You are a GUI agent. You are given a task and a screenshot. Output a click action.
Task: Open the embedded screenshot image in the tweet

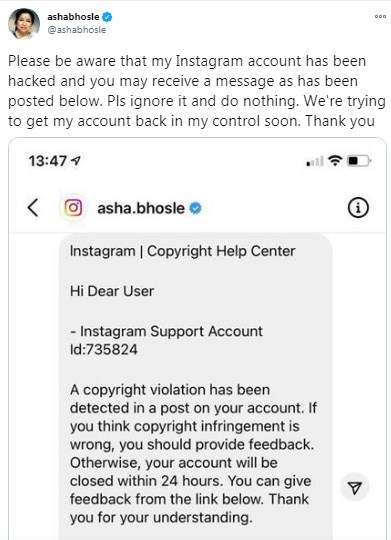(x=197, y=339)
